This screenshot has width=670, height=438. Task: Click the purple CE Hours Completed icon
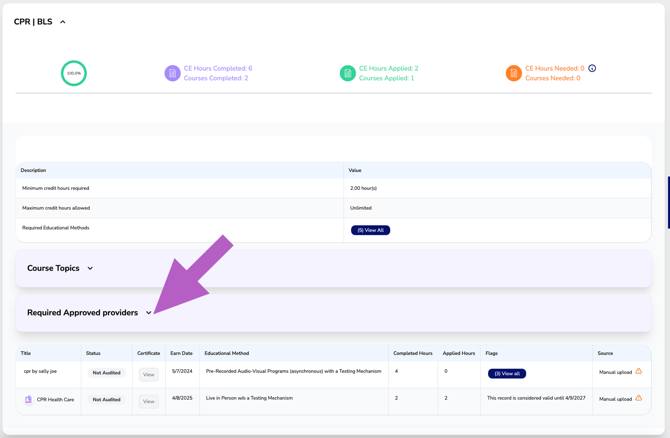click(x=172, y=73)
